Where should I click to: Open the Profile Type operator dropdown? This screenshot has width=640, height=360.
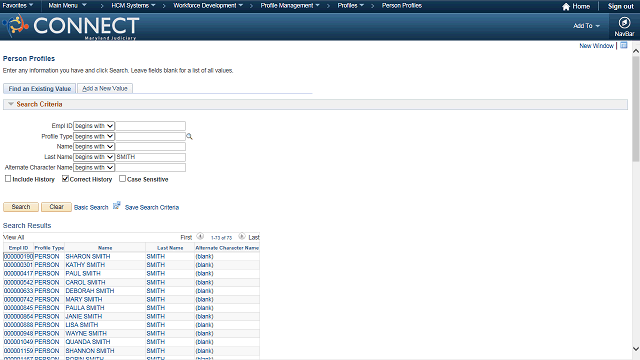pos(94,136)
